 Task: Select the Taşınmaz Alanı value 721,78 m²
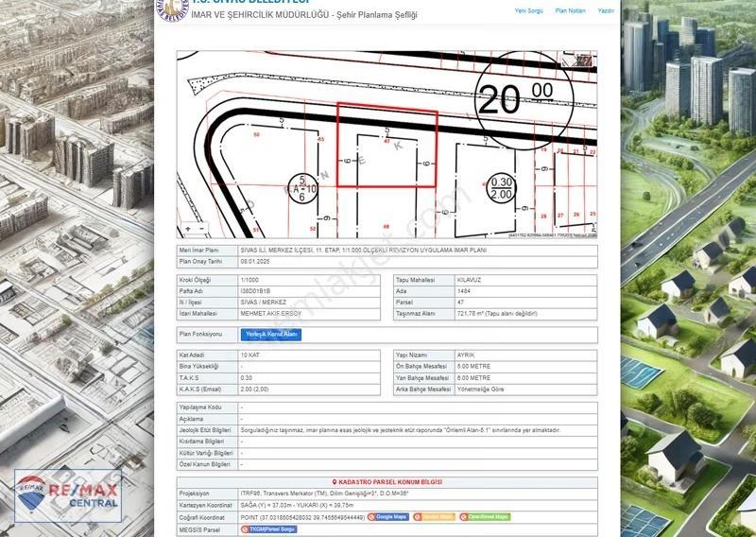tap(497, 314)
